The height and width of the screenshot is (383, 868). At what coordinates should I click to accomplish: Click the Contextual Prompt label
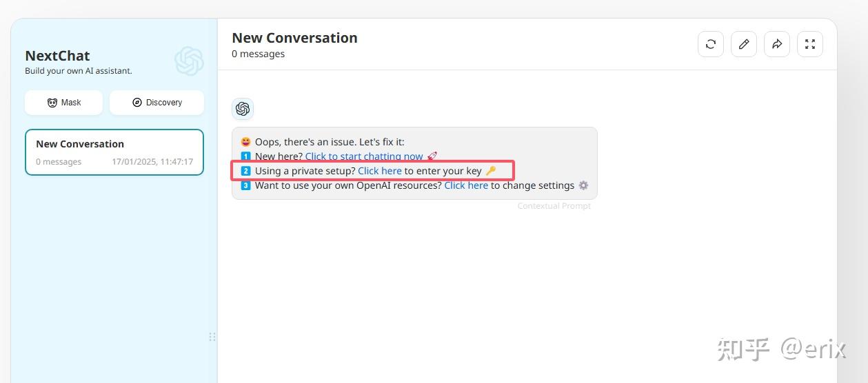click(x=554, y=206)
